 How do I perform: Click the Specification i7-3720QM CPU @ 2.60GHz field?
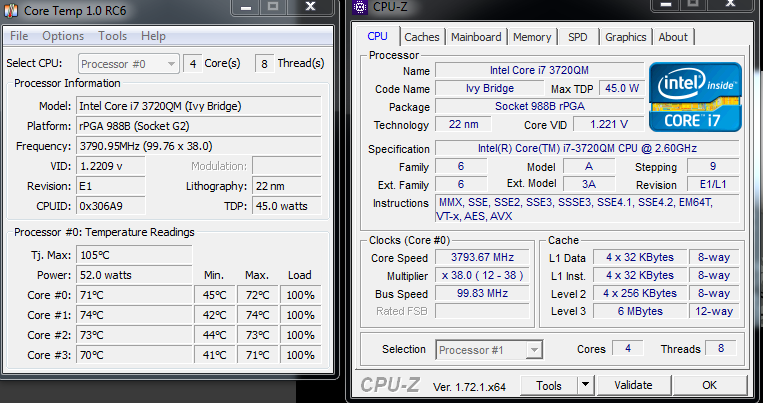pos(587,148)
